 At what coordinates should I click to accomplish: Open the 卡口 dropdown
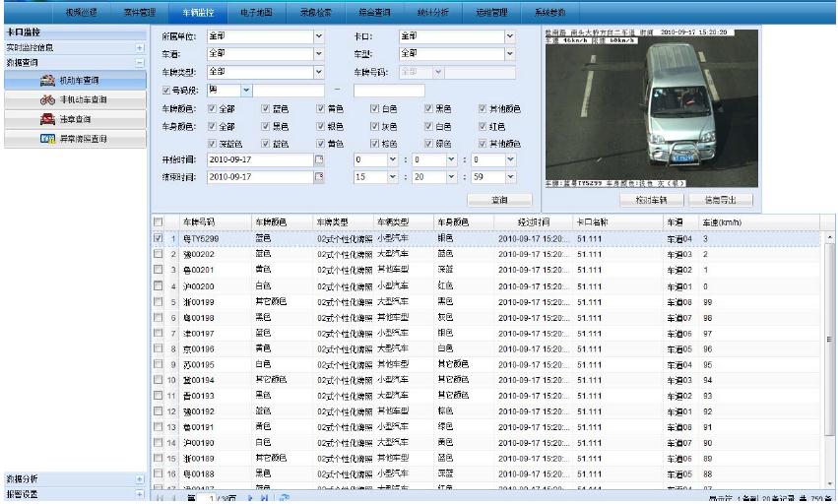510,36
